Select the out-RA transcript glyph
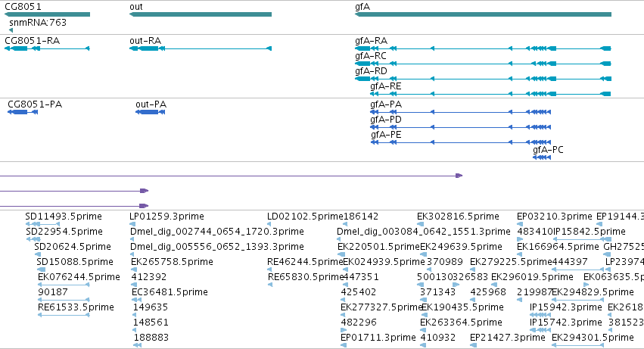This screenshot has height=349, width=644. (x=201, y=48)
